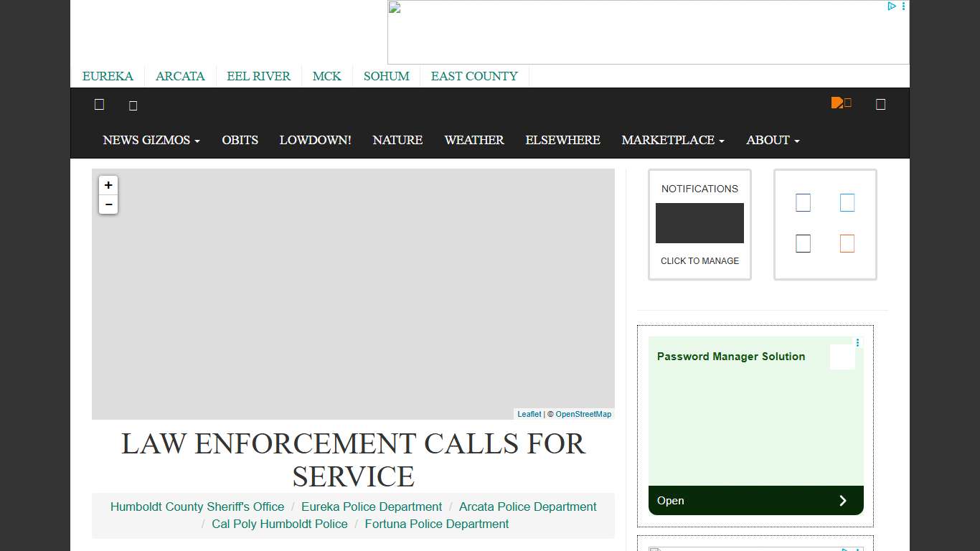Click the CLICK TO MANAGE notifications link
Image resolution: width=980 pixels, height=551 pixels.
(x=699, y=261)
